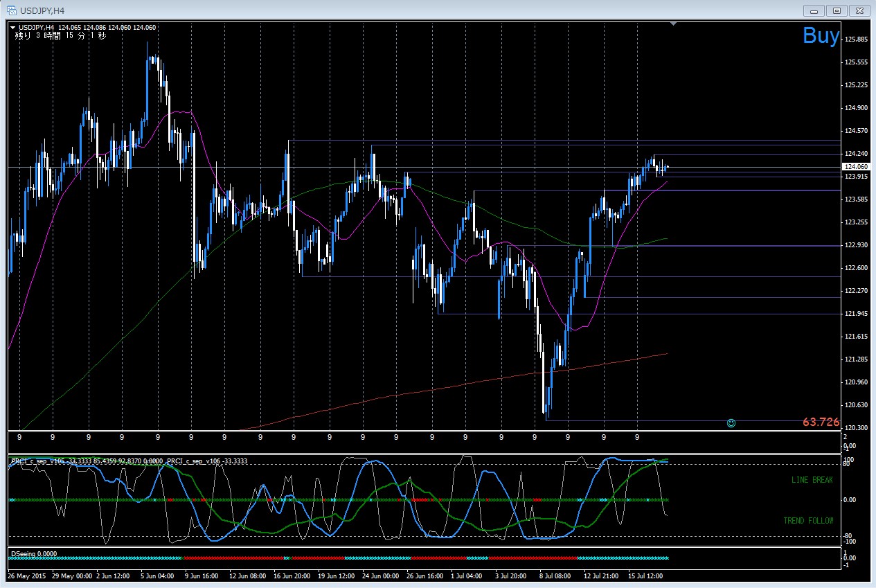
Task: Click the 120.300 price scale value
Action: pos(856,428)
